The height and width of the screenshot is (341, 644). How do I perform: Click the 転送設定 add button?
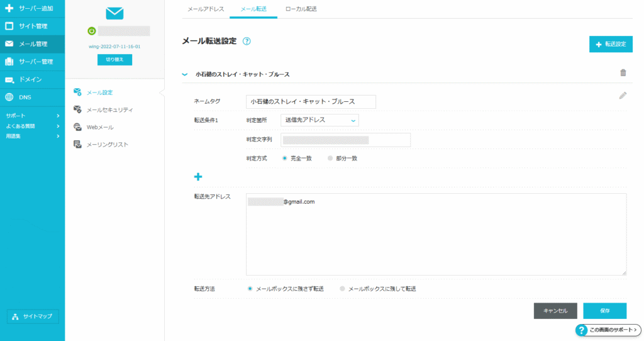(x=611, y=44)
